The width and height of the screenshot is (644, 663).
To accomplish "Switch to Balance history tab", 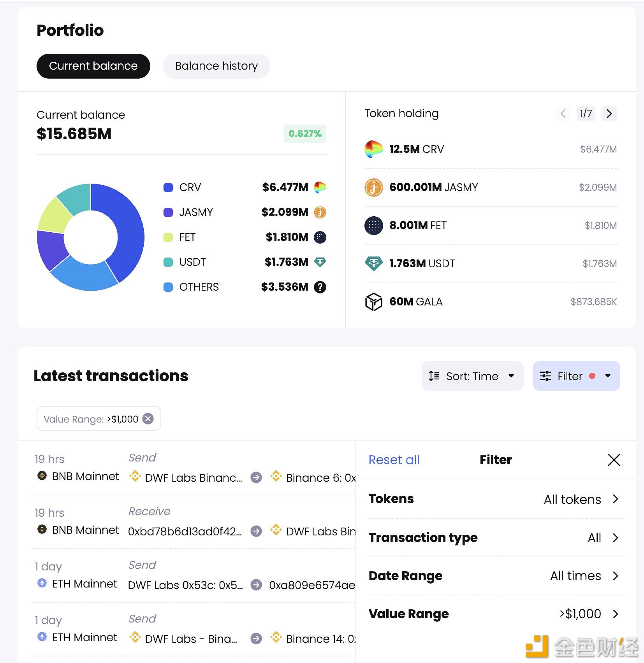I will click(216, 66).
